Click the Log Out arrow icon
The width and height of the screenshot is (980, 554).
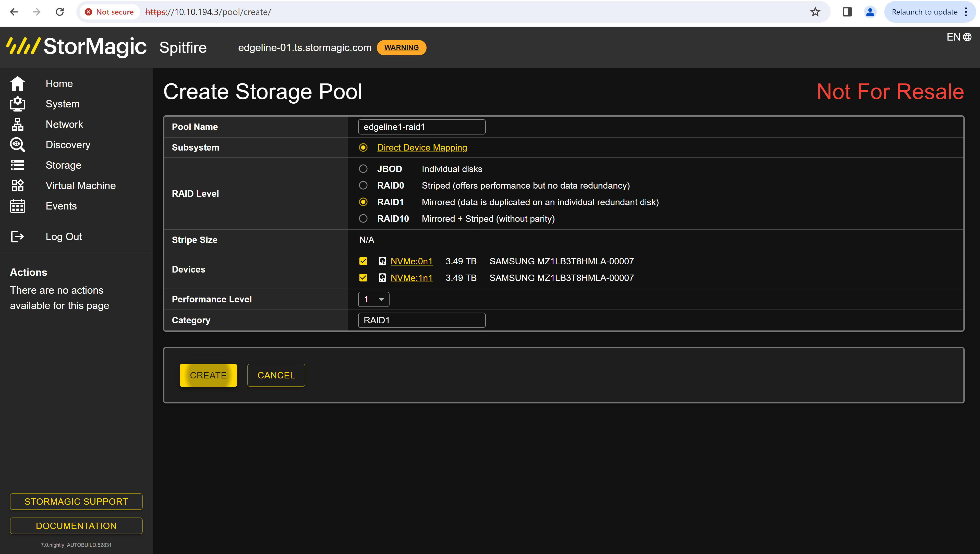click(x=18, y=237)
